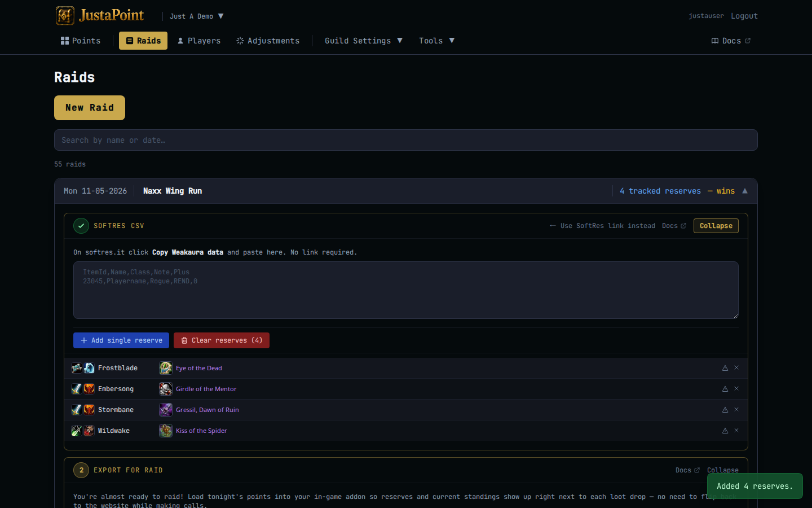Click the Kiss of the Spider item icon

(x=166, y=431)
